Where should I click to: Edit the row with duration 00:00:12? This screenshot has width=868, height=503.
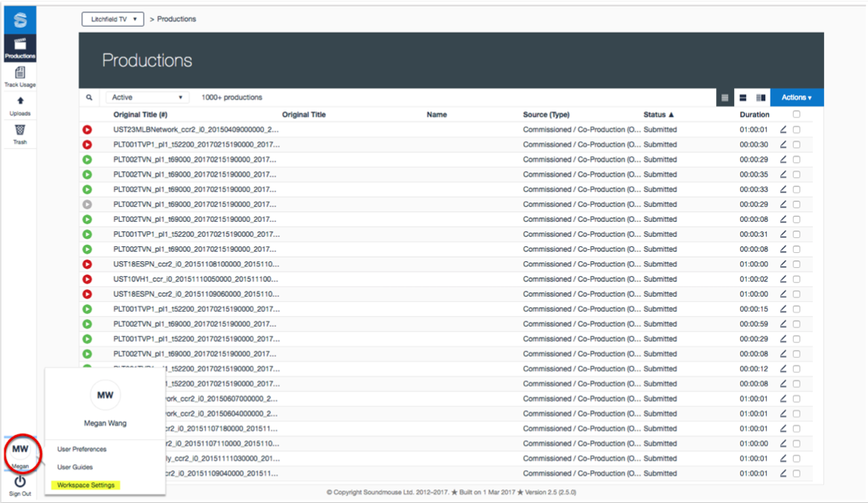pyautogui.click(x=783, y=368)
